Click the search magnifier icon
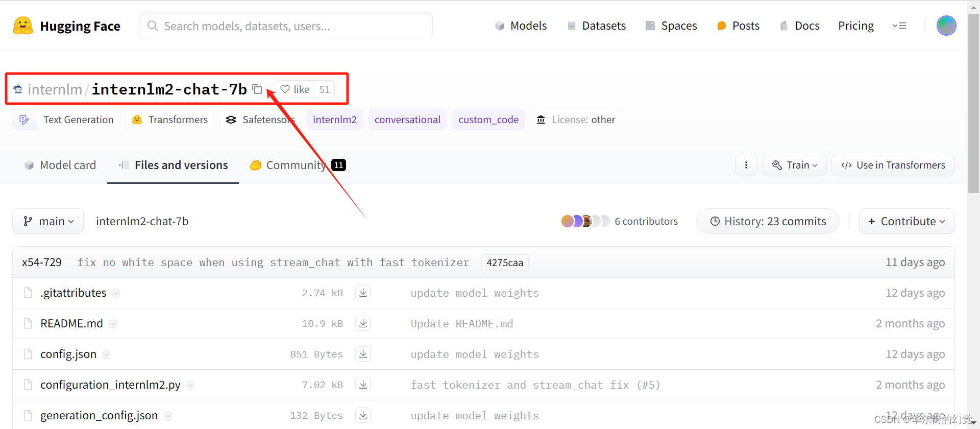 (152, 26)
